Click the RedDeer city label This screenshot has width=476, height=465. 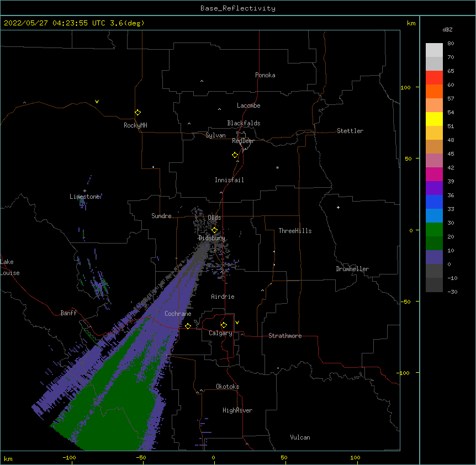pos(243,141)
